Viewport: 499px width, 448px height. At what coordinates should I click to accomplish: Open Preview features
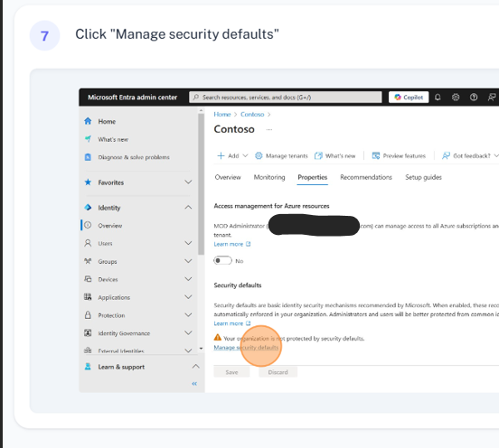[x=399, y=155]
